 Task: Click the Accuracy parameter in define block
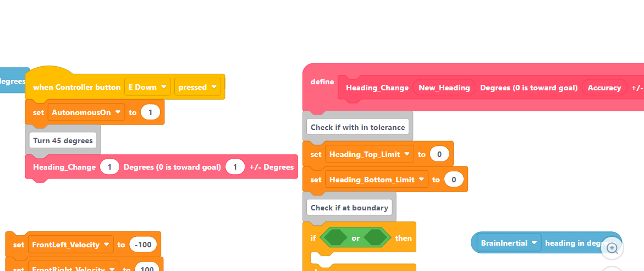(604, 88)
